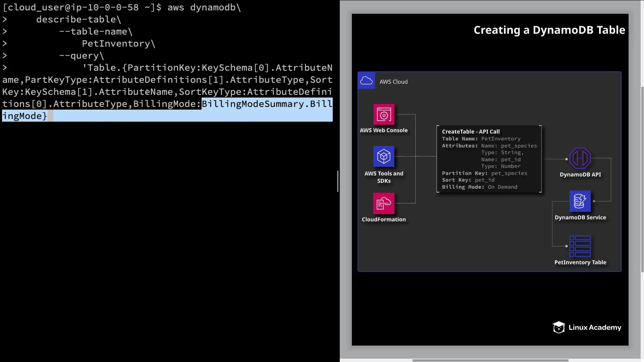This screenshot has width=644, height=362.
Task: Click the highlighted BillingModeSummary text in the terminal
Action: (253, 104)
